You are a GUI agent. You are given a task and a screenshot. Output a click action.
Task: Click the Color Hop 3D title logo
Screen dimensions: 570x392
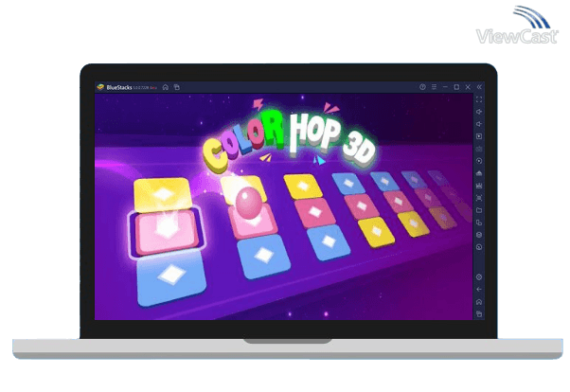[289, 140]
